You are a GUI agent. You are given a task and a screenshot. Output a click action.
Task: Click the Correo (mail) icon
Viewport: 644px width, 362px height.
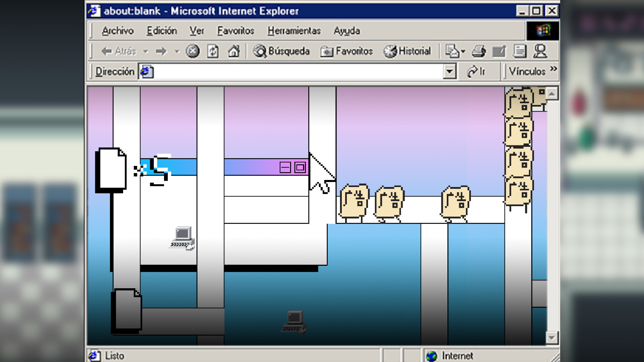[x=452, y=51]
